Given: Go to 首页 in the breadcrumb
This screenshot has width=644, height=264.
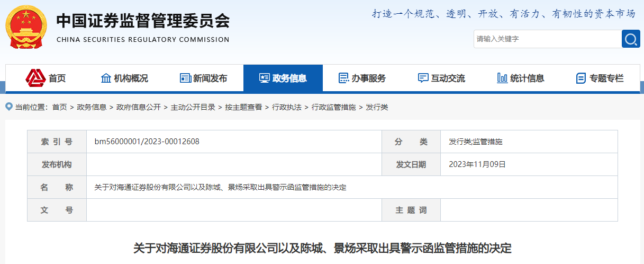Looking at the screenshot, I should 59,107.
